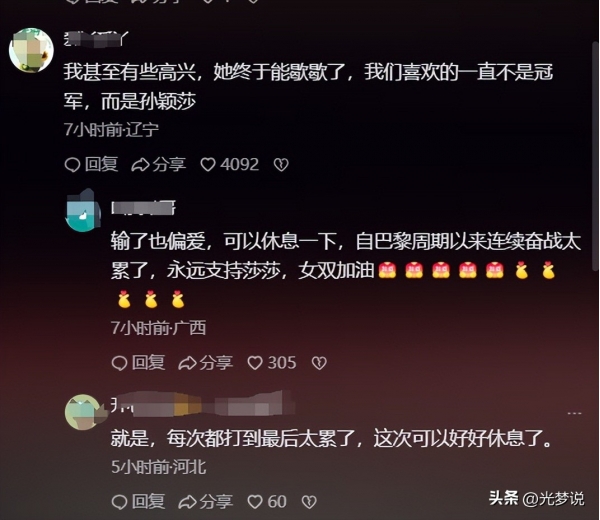Like the Hebei reply with 60 likes
The width and height of the screenshot is (600, 520).
pyautogui.click(x=267, y=502)
